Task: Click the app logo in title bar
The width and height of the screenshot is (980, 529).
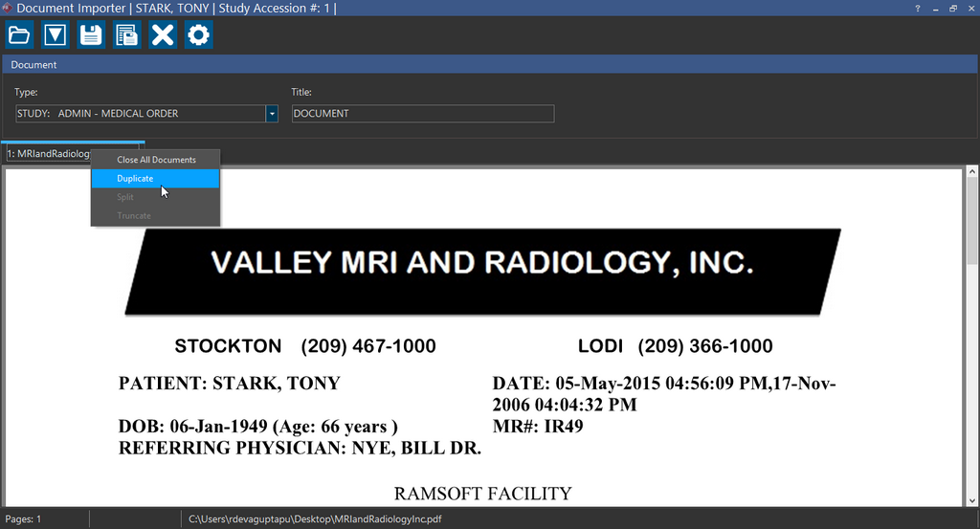Action: click(8, 8)
